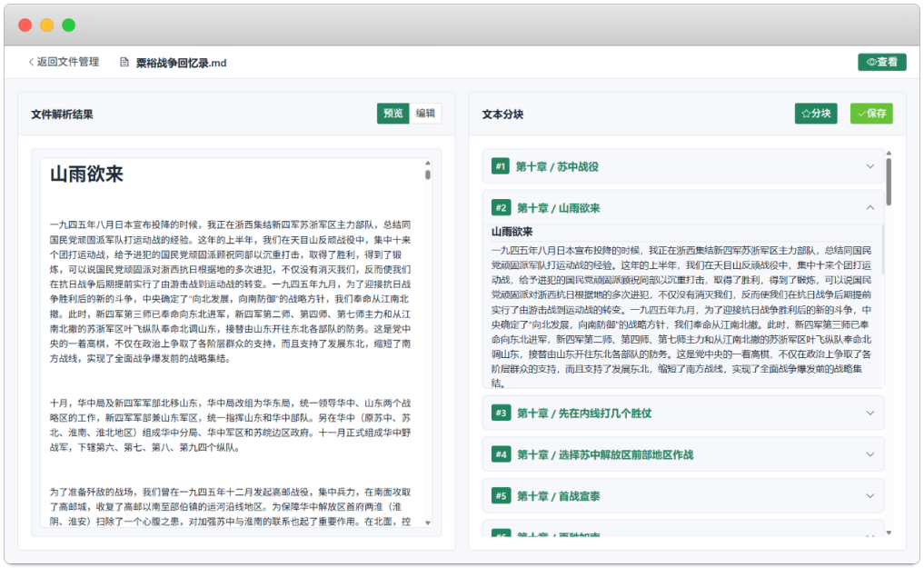
Task: Click the #3 badge of 先在内线打几个胜仗
Action: (501, 413)
